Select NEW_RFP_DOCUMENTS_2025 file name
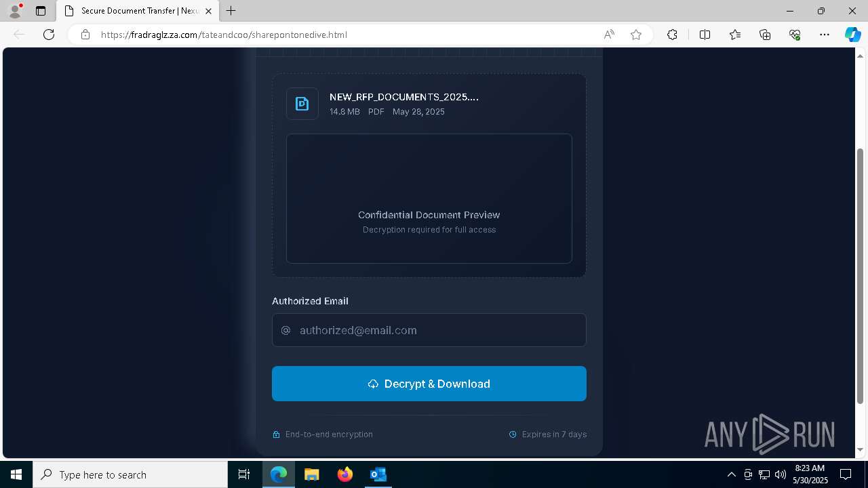868x488 pixels. click(x=404, y=97)
